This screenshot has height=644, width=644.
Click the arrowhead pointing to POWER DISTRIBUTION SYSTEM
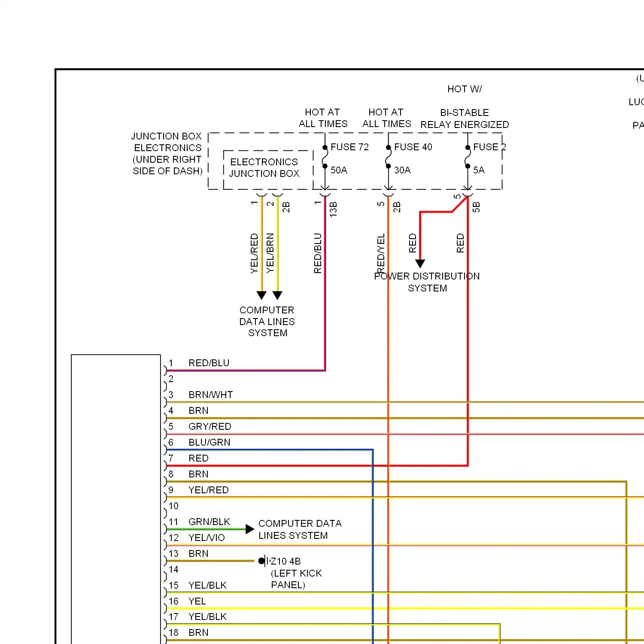pos(420,264)
